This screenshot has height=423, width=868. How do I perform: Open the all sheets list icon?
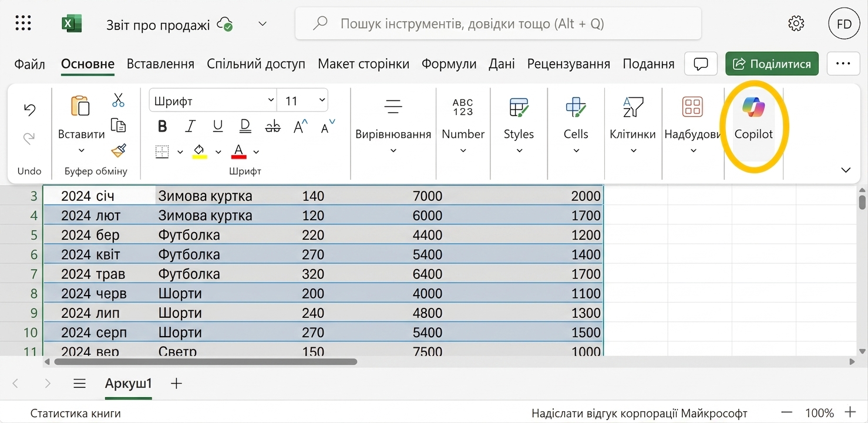tap(79, 384)
